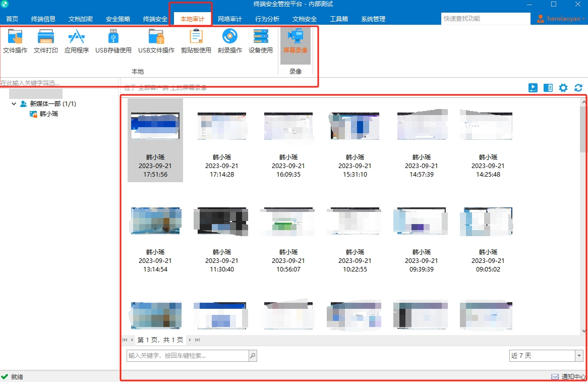
Task: Switch to the 行为分析 tab
Action: tap(267, 19)
